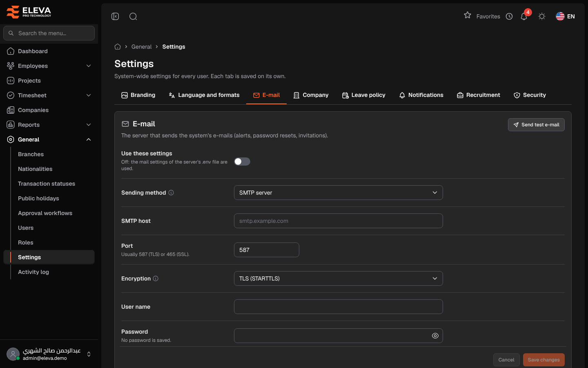This screenshot has width=588, height=368.
Task: Focus the SMTP host input field
Action: (339, 221)
